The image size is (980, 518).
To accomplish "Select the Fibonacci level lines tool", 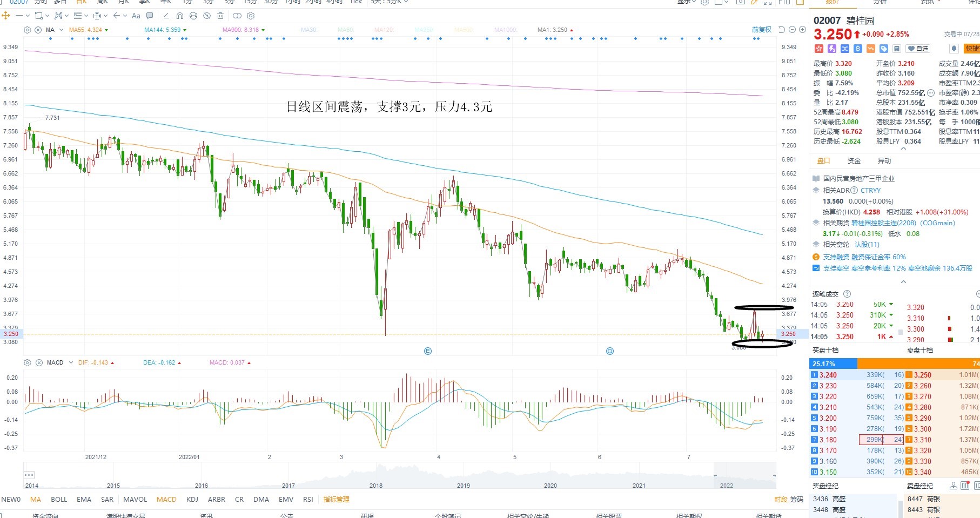I will click(x=78, y=16).
